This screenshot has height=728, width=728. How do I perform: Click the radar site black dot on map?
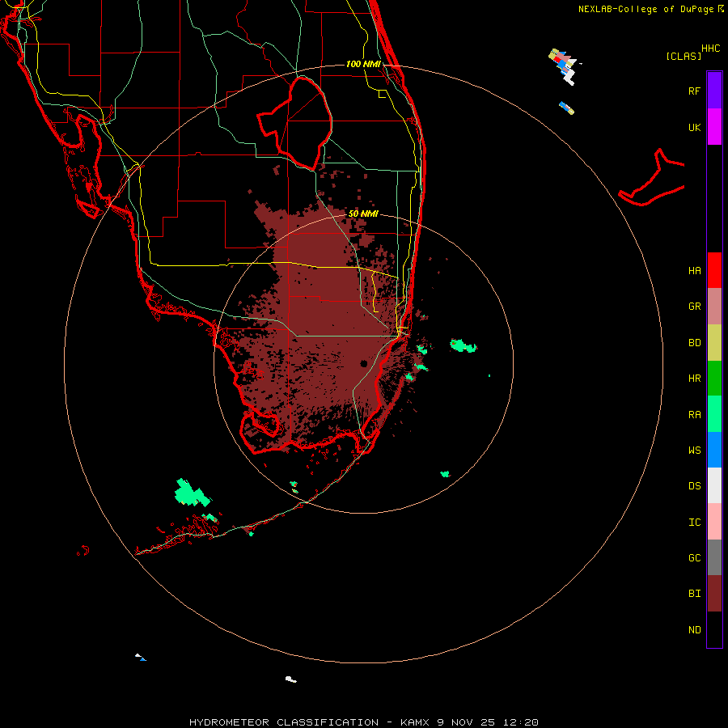point(364,363)
